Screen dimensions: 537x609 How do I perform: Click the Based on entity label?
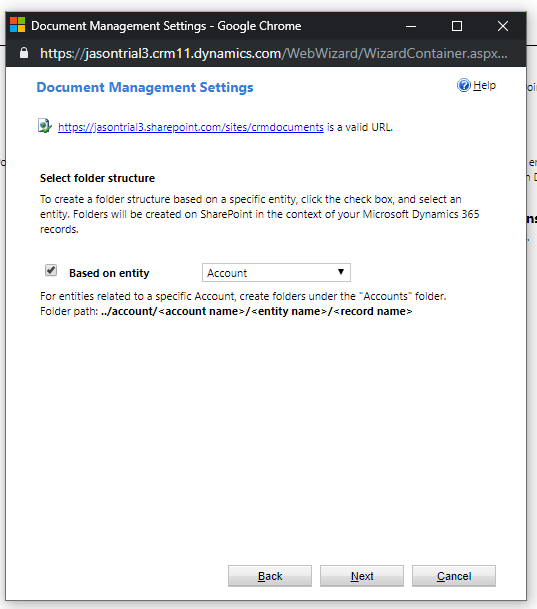point(109,273)
